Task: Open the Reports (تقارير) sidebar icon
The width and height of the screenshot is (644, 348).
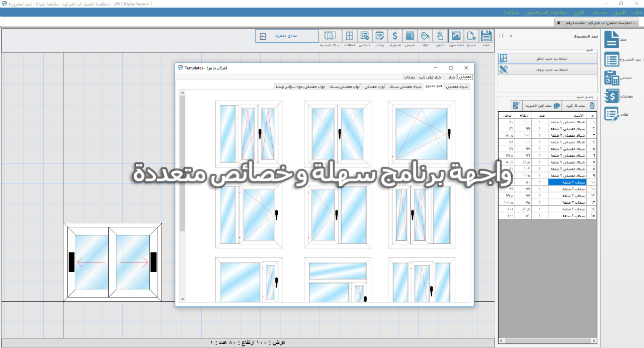Action: pyautogui.click(x=612, y=114)
